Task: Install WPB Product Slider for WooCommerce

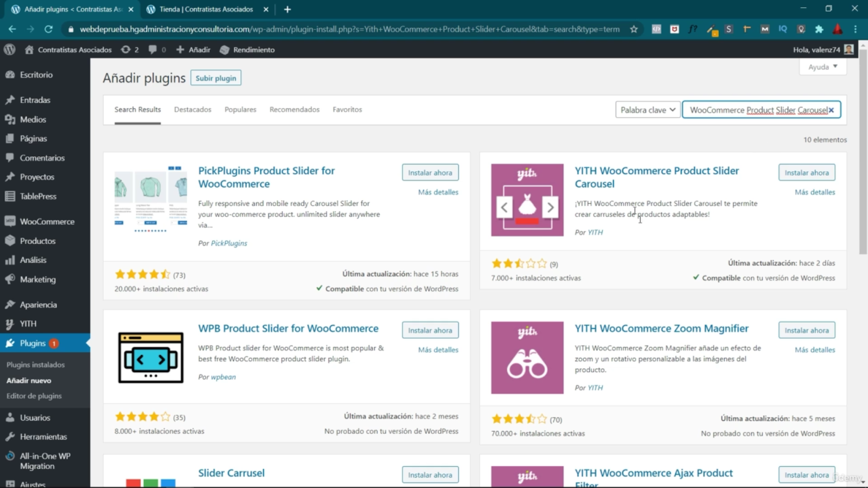Action: [430, 330]
